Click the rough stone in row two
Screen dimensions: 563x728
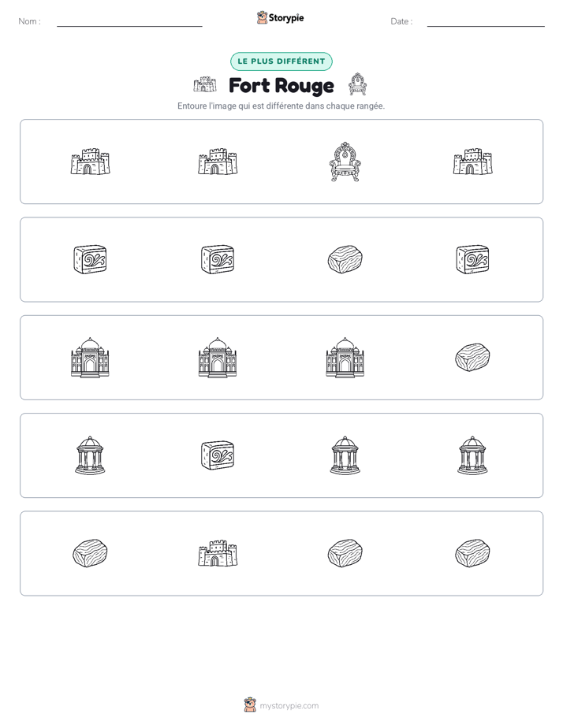point(345,259)
